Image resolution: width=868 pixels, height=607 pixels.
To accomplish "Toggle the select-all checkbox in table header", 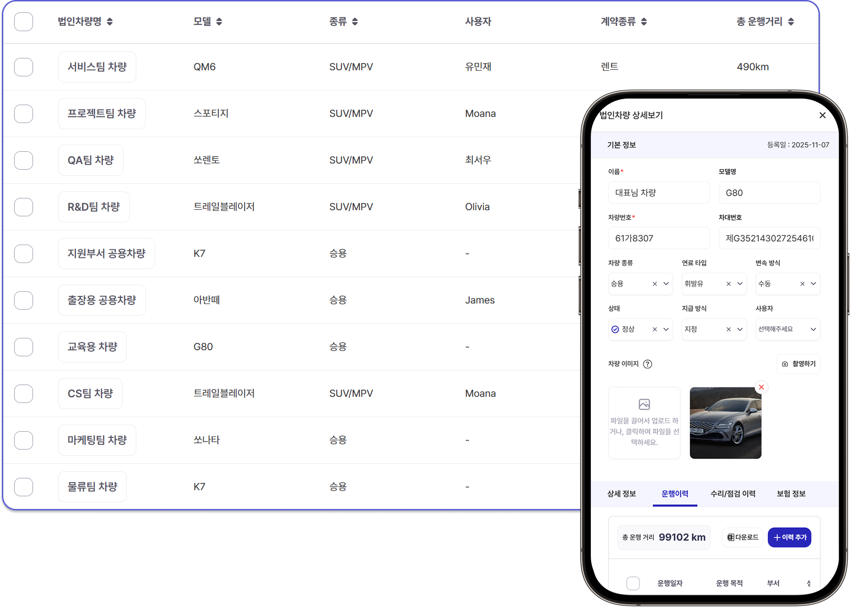I will tap(24, 22).
